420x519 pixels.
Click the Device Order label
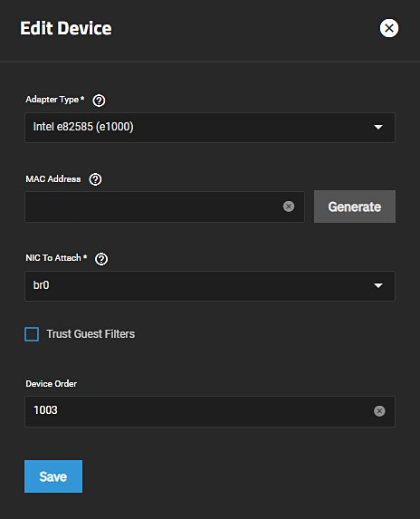click(52, 384)
